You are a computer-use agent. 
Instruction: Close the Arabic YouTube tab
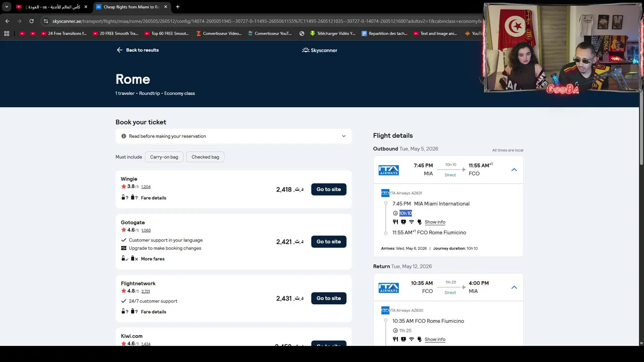point(86,7)
